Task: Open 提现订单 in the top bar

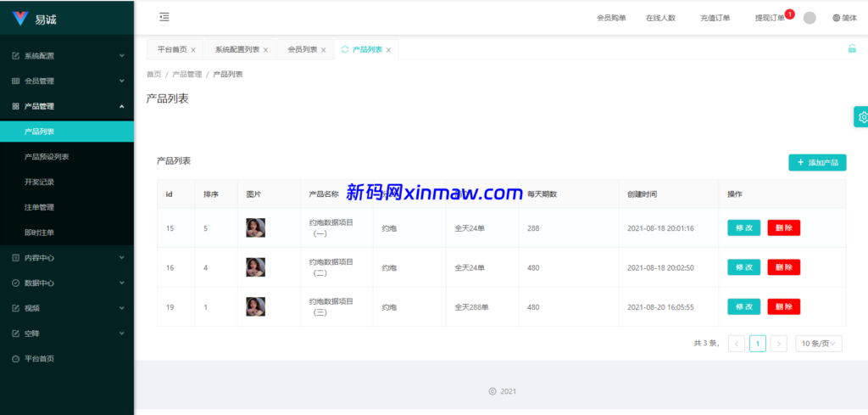Action: (770, 18)
